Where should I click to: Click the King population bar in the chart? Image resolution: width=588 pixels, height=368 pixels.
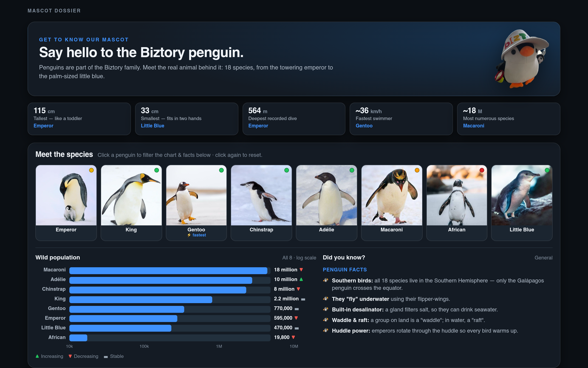pos(141,300)
